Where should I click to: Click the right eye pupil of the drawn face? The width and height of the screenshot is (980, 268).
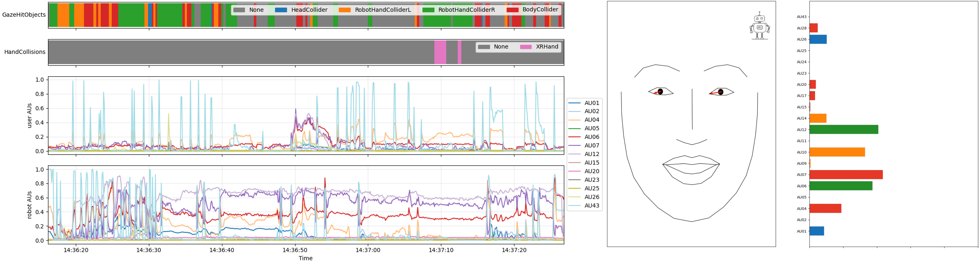tap(721, 92)
